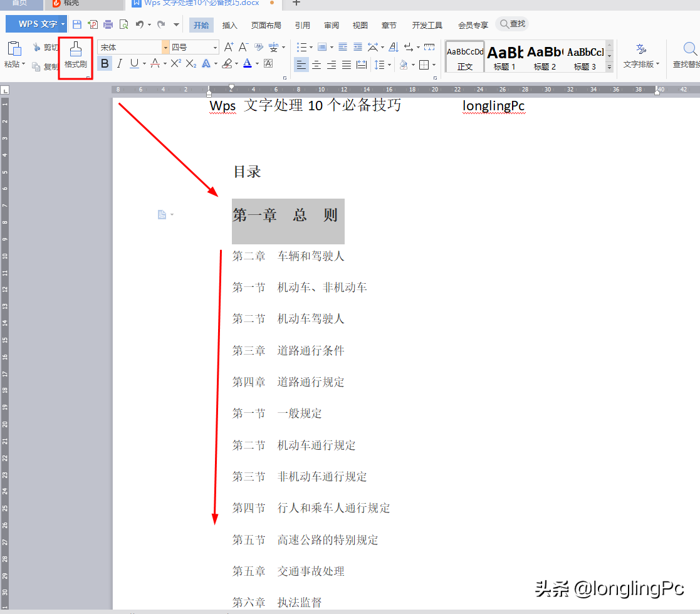Click the Tab Stops ruler icon in ribbon
The height and width of the screenshot is (614, 700).
(429, 47)
